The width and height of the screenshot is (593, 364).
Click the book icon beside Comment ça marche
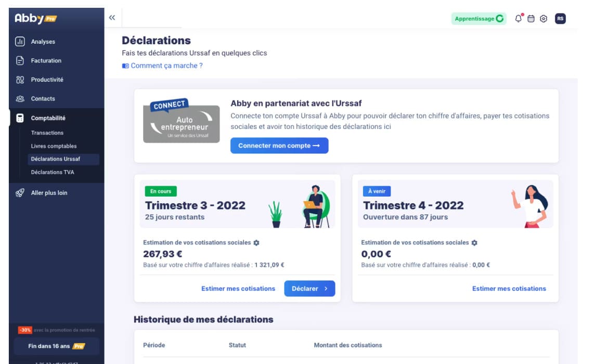click(x=125, y=66)
